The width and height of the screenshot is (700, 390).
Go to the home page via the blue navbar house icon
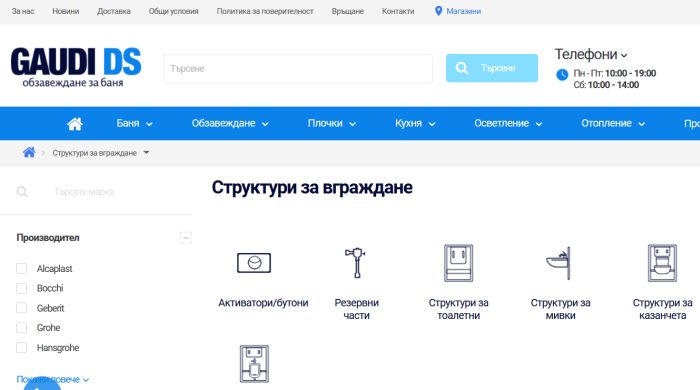(x=75, y=124)
